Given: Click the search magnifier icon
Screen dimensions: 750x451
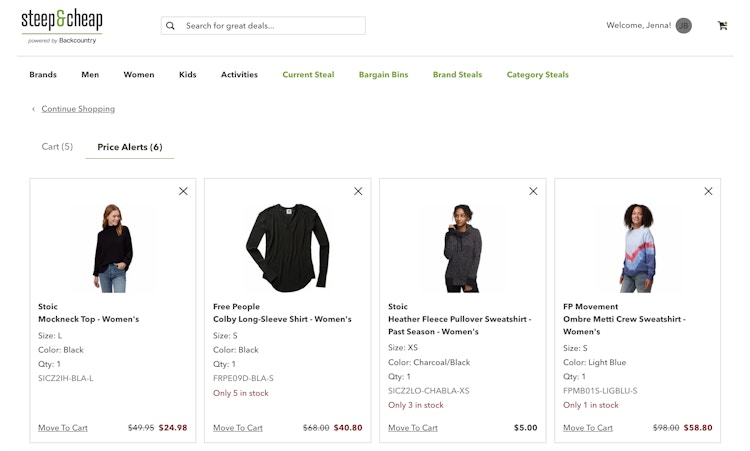Looking at the screenshot, I should (170, 26).
